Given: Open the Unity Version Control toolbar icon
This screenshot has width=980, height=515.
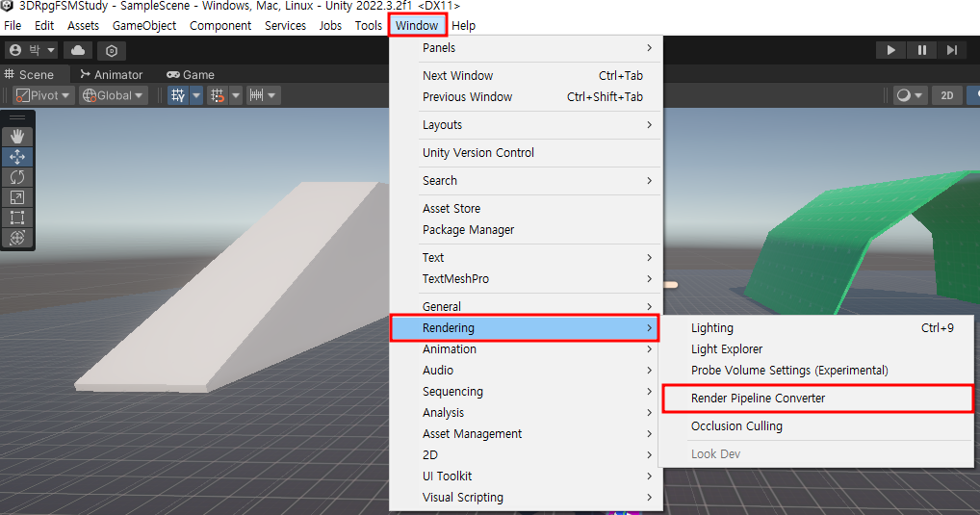Looking at the screenshot, I should click(x=112, y=51).
